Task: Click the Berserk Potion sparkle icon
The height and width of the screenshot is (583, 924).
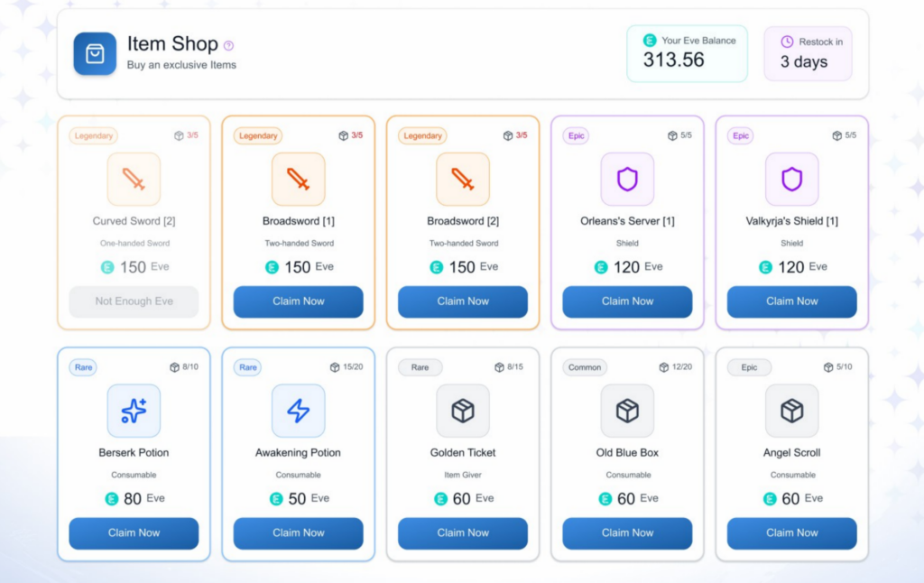Action: coord(134,411)
